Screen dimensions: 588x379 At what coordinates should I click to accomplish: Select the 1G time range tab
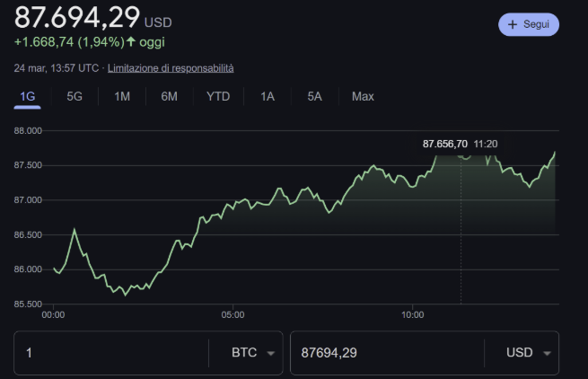[28, 96]
